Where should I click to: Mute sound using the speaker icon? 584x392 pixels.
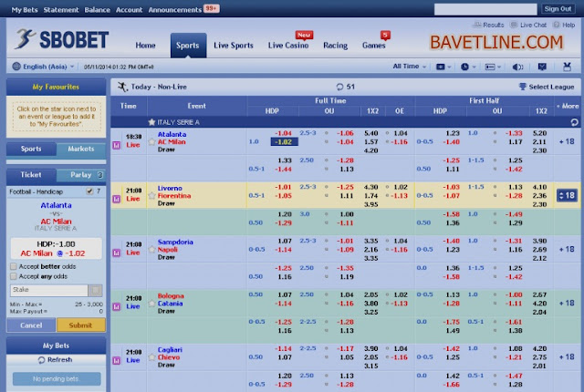pos(517,67)
